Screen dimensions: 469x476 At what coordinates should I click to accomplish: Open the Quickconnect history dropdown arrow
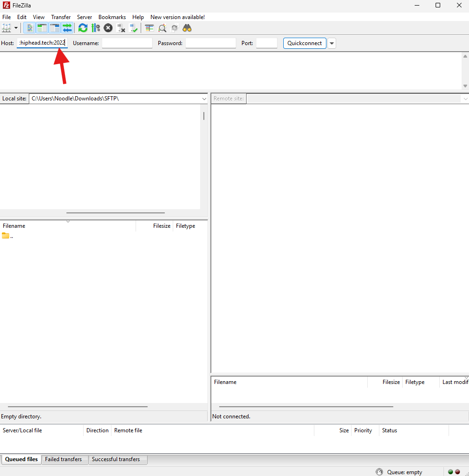pyautogui.click(x=332, y=43)
